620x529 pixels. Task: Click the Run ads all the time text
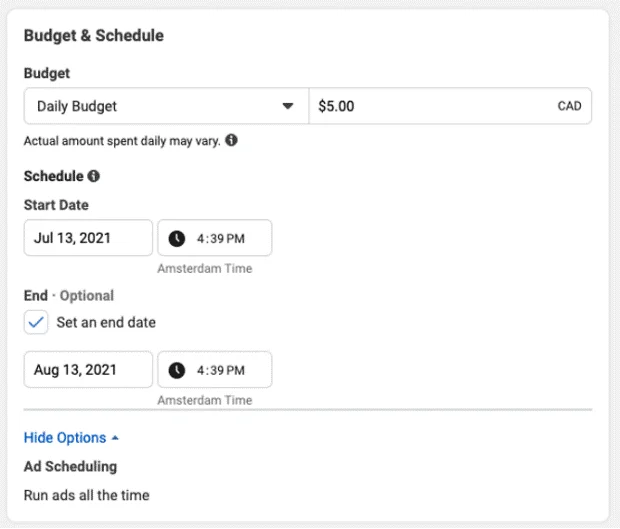tap(87, 495)
